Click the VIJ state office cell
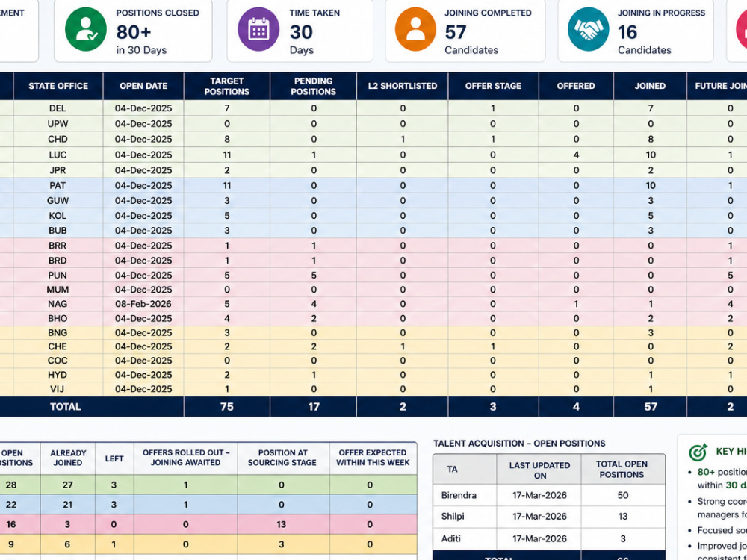The image size is (747, 560). coord(58,389)
